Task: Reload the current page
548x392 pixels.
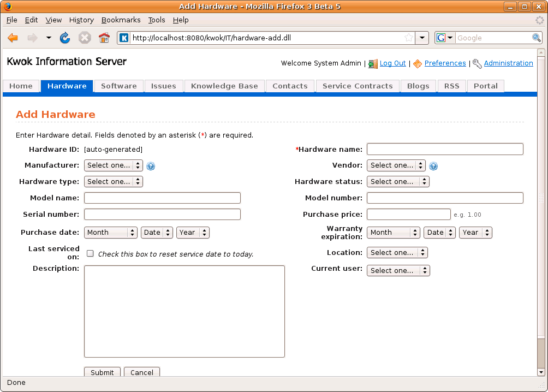Action: click(x=65, y=38)
